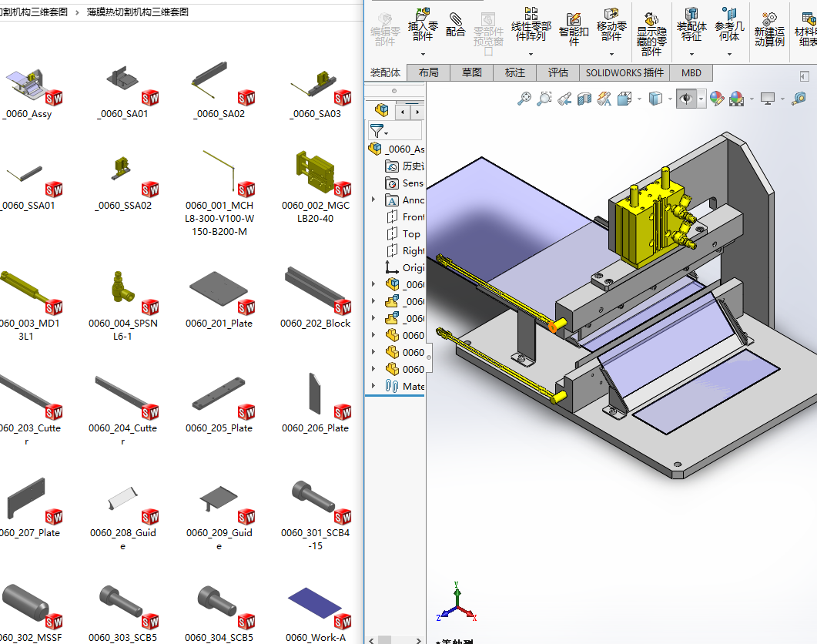
Task: Click the Previous View icon
Action: [564, 98]
